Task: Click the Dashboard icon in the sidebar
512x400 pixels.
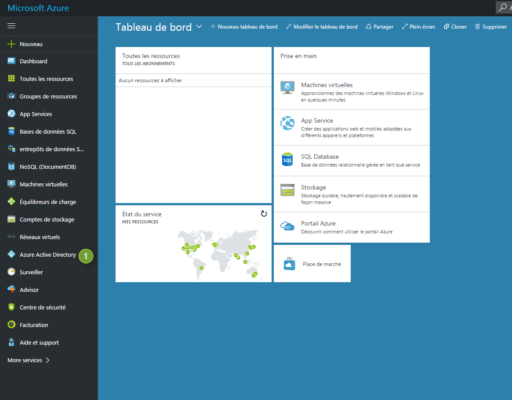Action: tap(11, 61)
